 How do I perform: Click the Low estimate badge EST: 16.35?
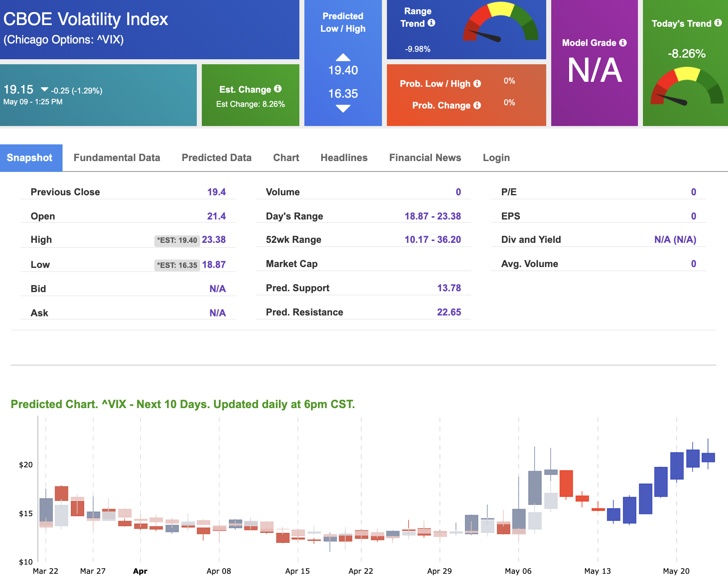coord(177,265)
